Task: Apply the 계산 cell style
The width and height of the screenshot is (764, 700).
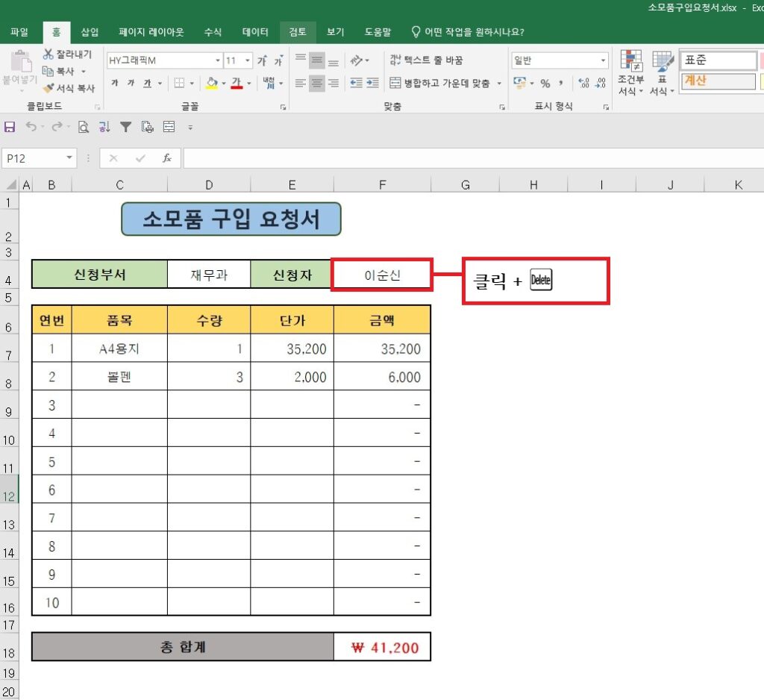Action: coord(718,81)
